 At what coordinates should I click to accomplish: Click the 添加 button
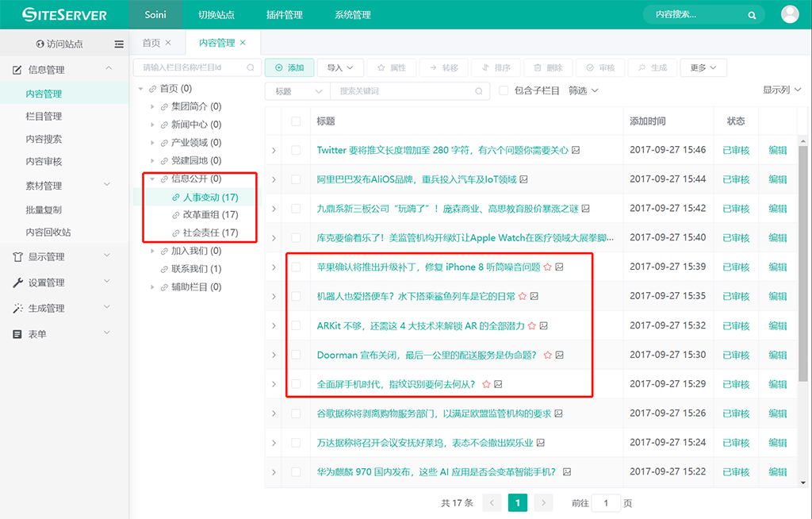289,68
